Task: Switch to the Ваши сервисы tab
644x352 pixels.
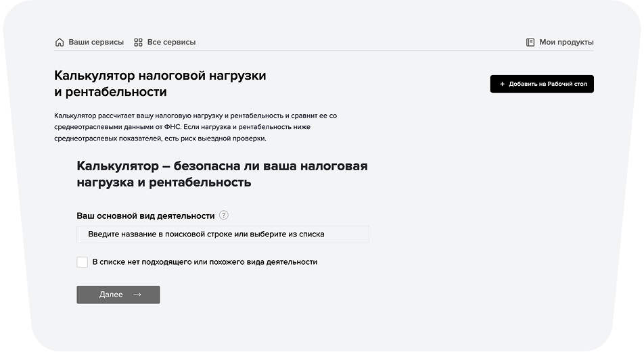Action: (x=89, y=43)
